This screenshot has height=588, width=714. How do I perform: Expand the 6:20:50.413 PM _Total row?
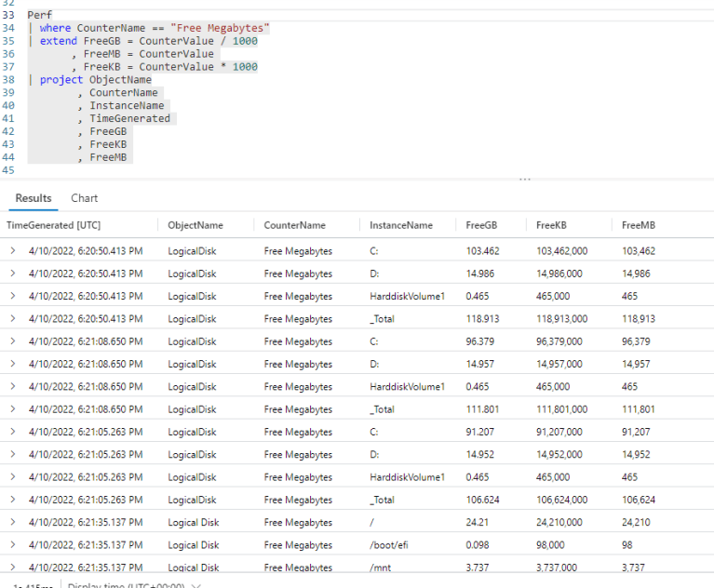tap(13, 318)
